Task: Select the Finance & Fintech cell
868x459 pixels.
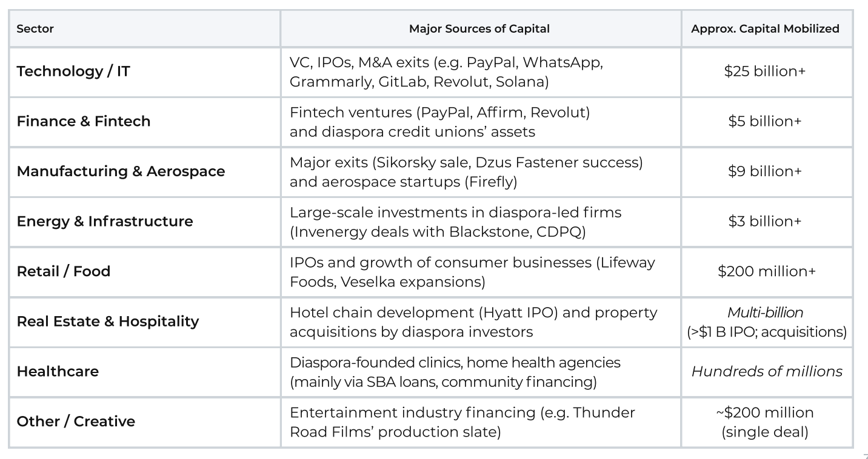Action: (84, 121)
